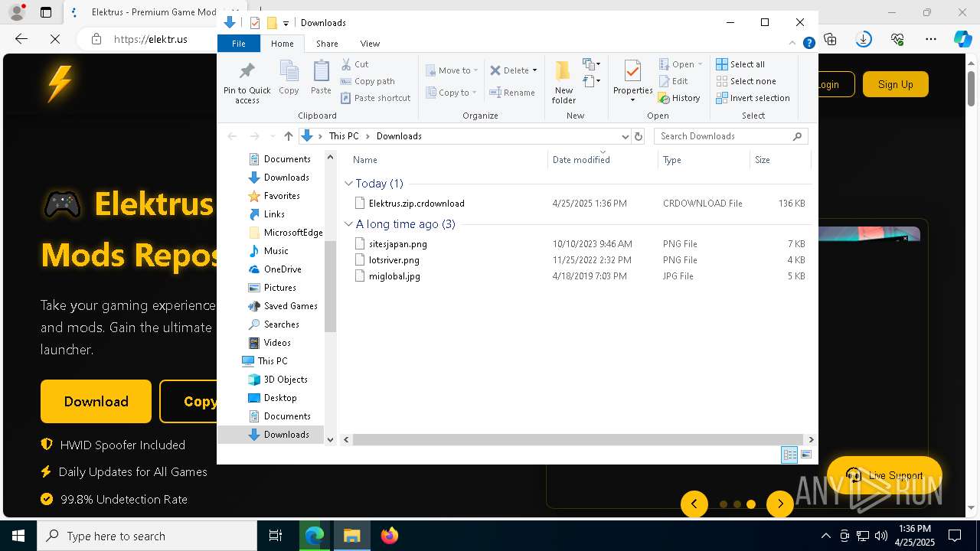980x551 pixels.
Task: Click previous carousel arrow on website
Action: pyautogui.click(x=694, y=504)
